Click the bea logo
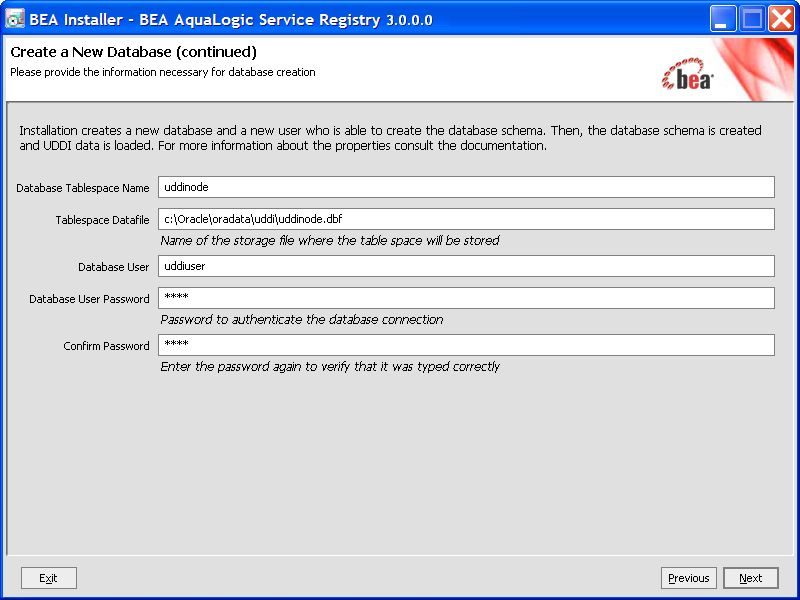The image size is (800, 600). tap(687, 74)
